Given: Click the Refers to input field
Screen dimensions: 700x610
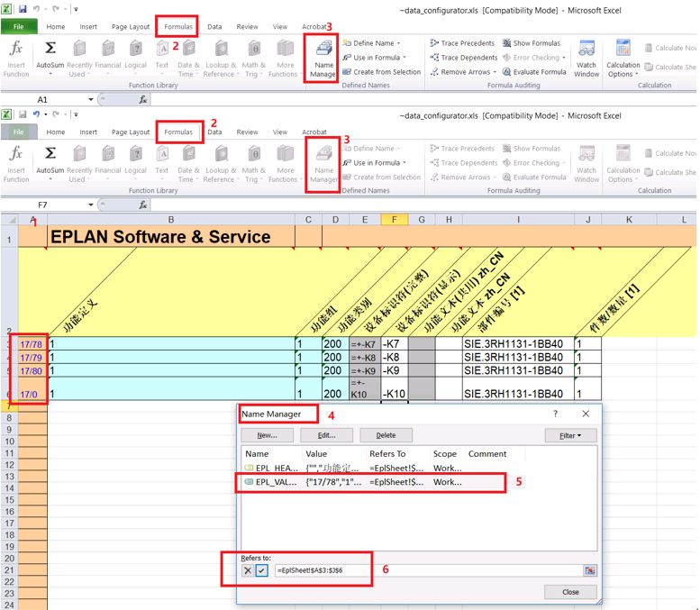Looking at the screenshot, I should click(423, 570).
